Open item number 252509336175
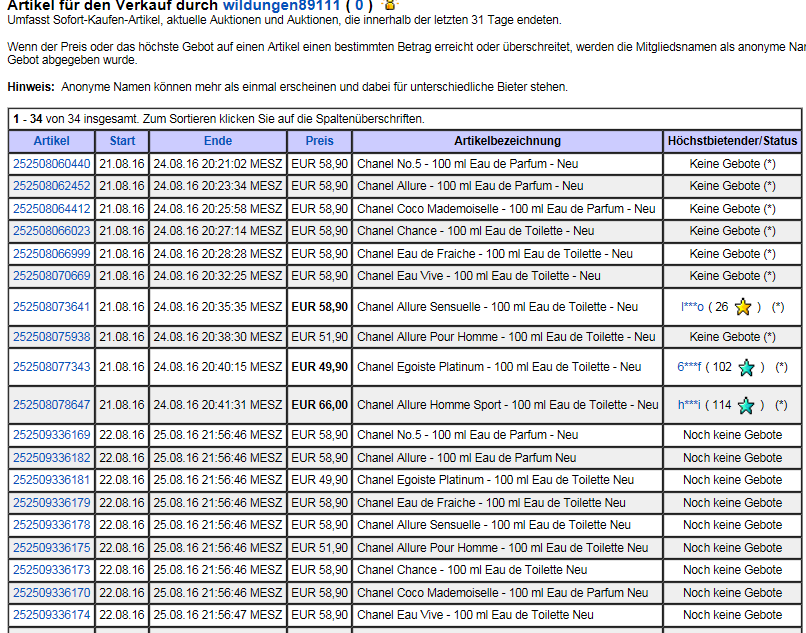806x633 pixels. click(51, 548)
